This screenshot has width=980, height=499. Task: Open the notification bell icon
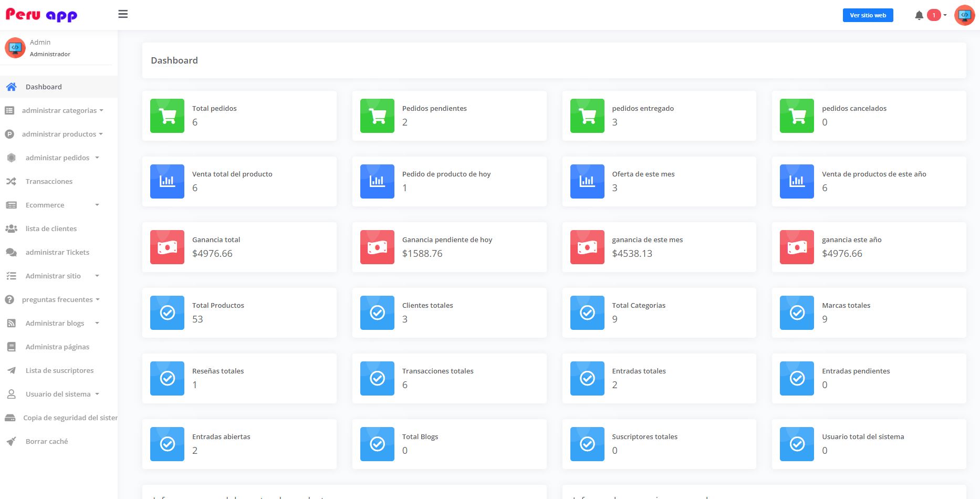tap(919, 15)
